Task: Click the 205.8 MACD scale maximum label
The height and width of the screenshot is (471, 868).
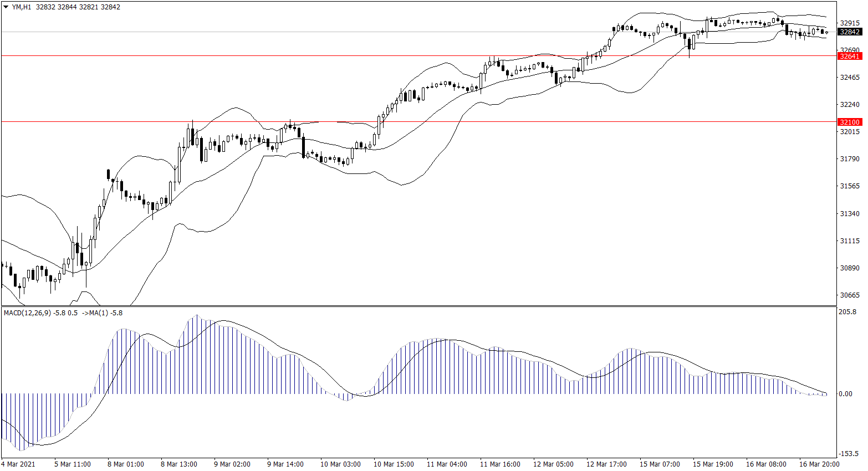Action: pyautogui.click(x=847, y=312)
